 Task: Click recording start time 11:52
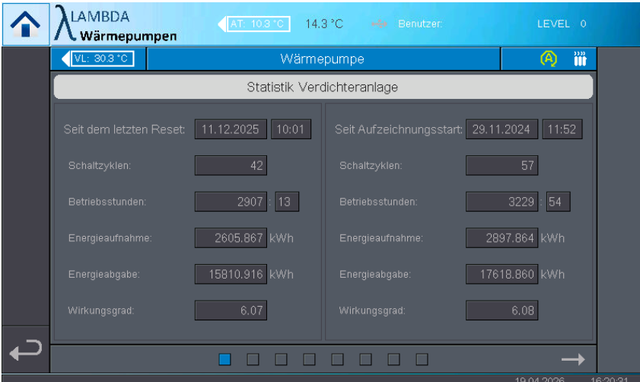pos(562,129)
